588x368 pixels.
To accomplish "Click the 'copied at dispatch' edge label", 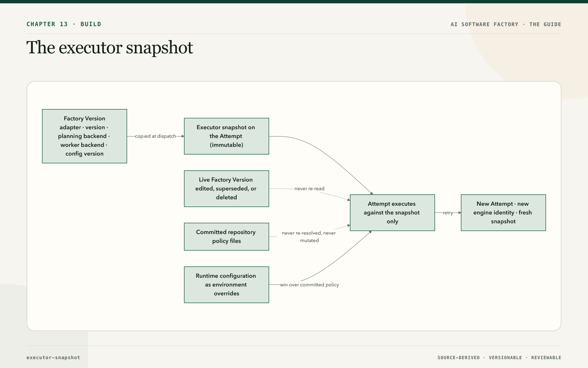I will 155,136.
